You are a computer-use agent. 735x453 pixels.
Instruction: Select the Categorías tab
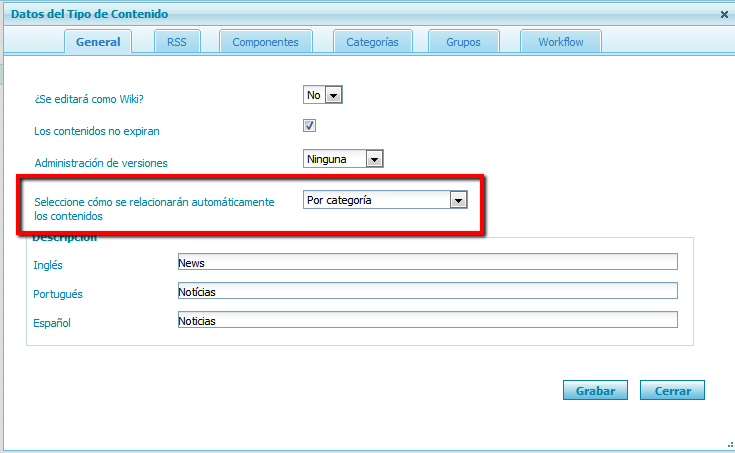click(x=372, y=42)
